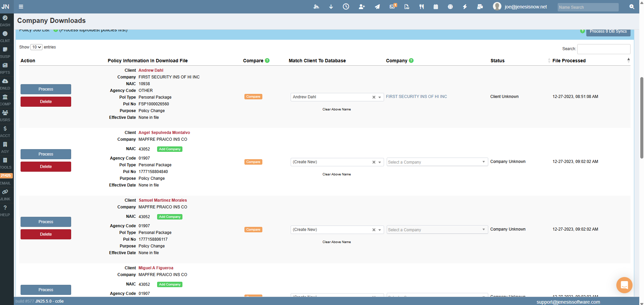Open the PDF documents icon in toolbar
The height and width of the screenshot is (305, 644).
406,6
